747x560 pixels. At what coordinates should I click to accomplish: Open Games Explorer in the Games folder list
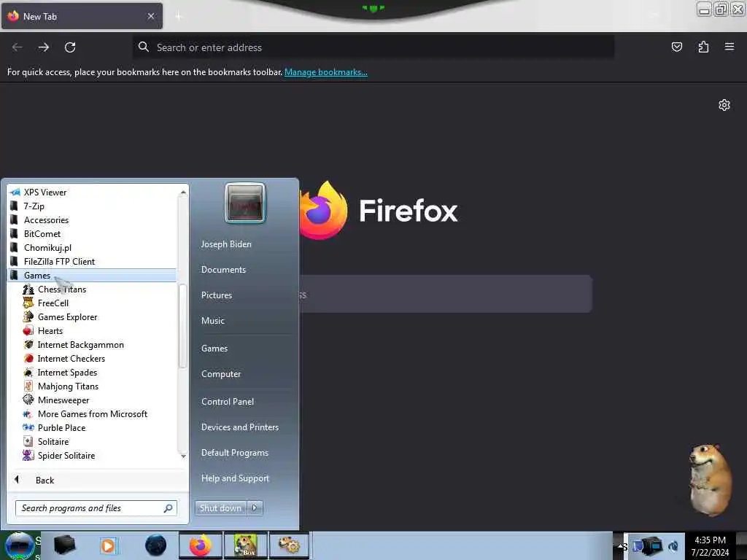[x=67, y=316]
